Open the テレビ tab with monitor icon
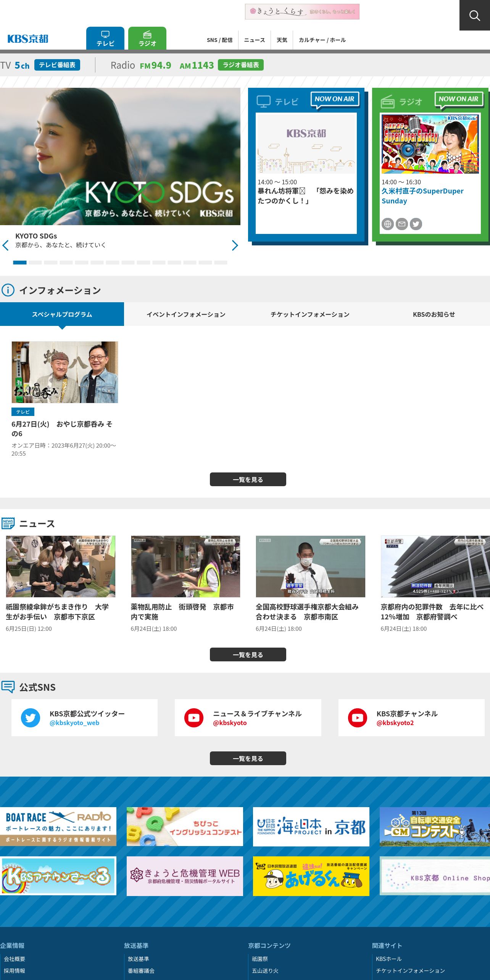The image size is (490, 980). coord(105,38)
